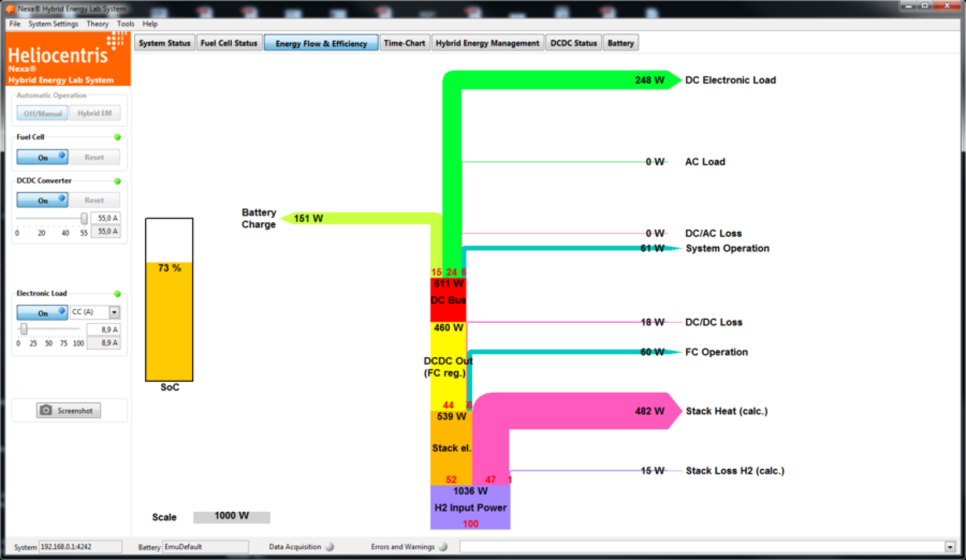Click the Electronic Load 8,9 A input field
The image size is (966, 560).
point(104,329)
